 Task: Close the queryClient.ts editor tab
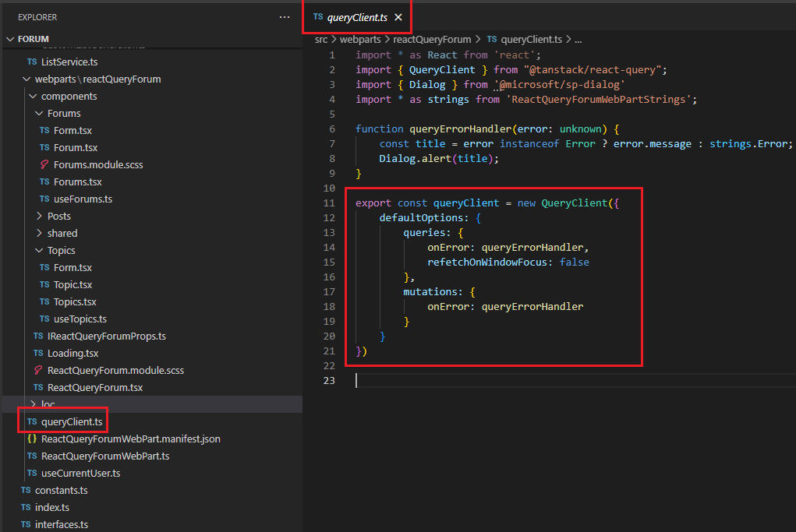coord(398,16)
